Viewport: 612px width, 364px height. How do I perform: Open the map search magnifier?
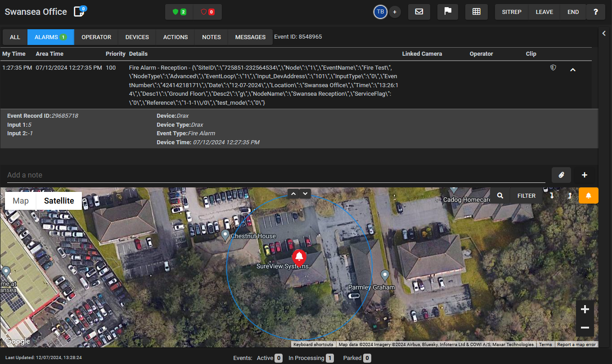click(500, 195)
